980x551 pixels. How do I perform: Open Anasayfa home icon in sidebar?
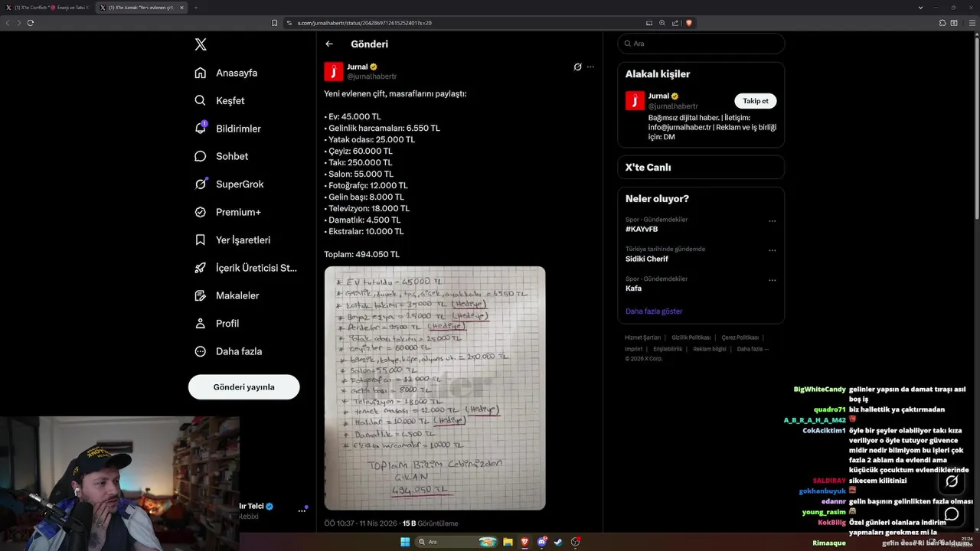click(201, 73)
